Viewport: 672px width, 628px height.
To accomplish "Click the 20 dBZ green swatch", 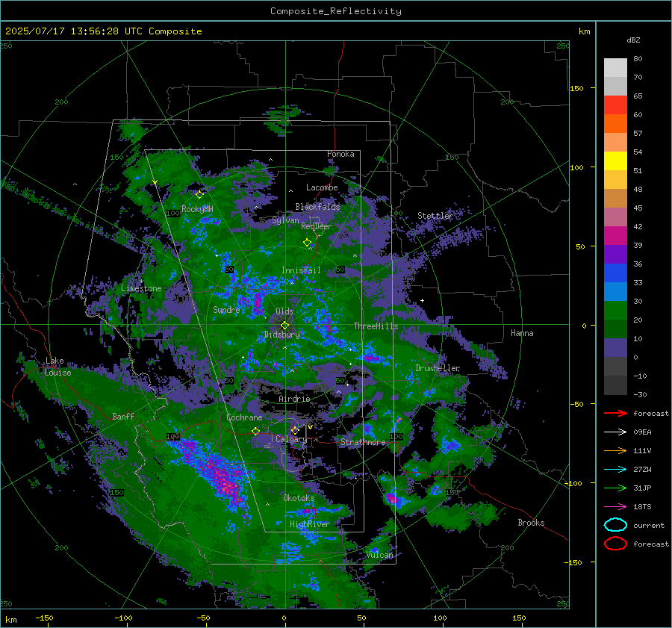I will tap(615, 311).
